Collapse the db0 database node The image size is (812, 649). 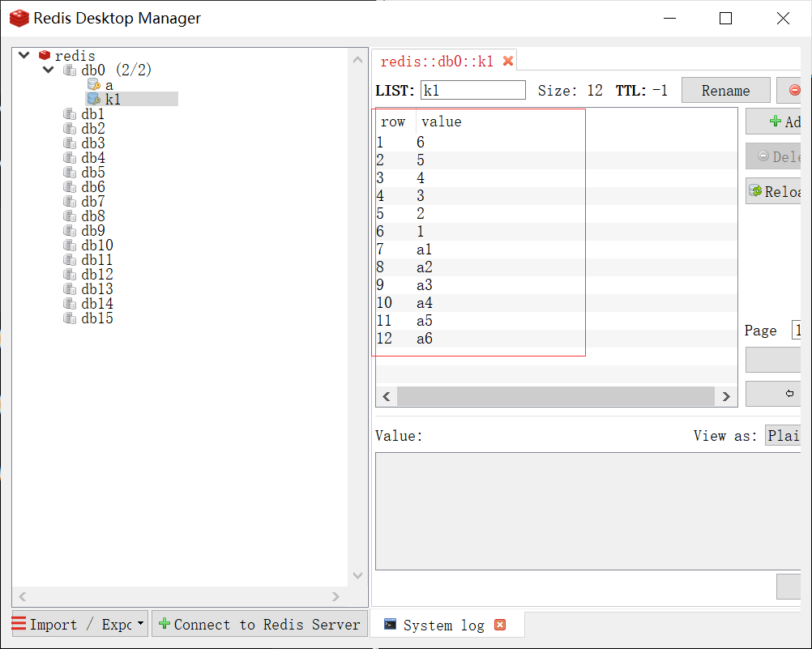pos(48,70)
